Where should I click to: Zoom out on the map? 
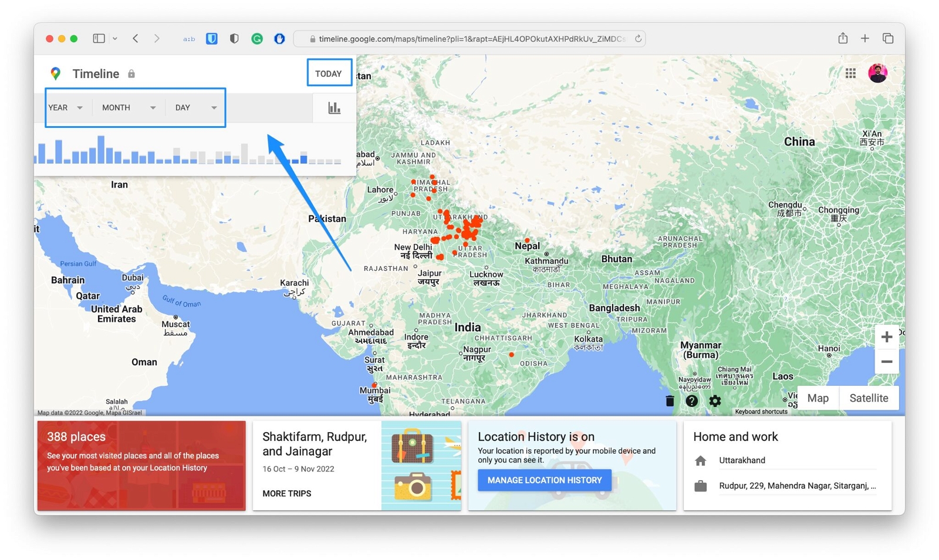coord(886,362)
